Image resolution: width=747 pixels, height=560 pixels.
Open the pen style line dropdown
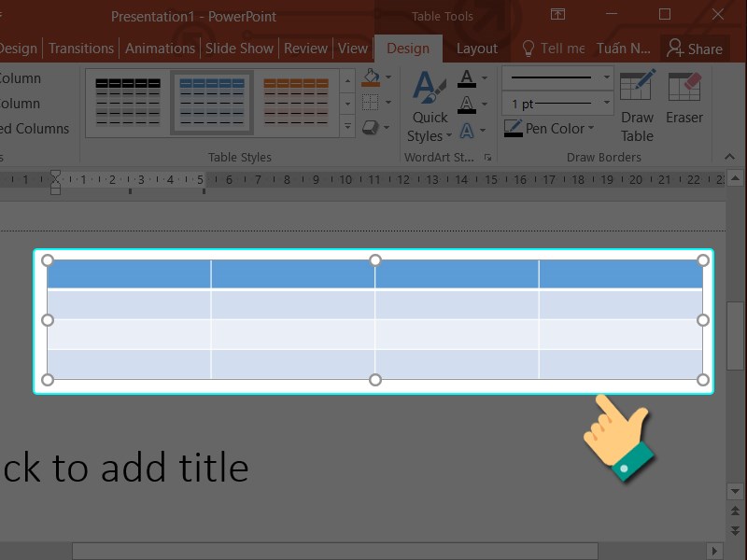607,77
